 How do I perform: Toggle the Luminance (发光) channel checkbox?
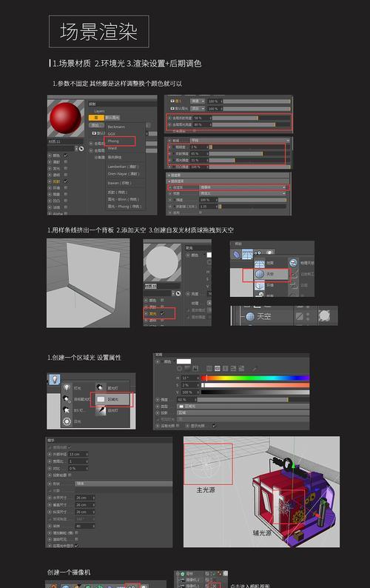(162, 313)
